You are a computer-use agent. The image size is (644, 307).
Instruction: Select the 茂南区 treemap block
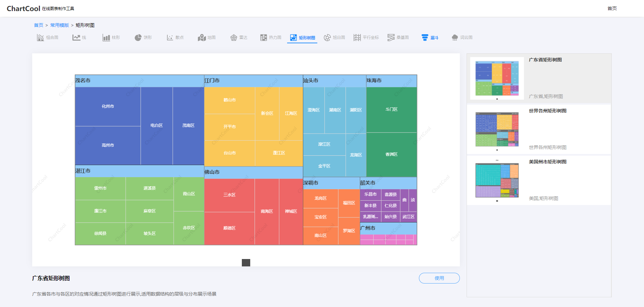(188, 126)
